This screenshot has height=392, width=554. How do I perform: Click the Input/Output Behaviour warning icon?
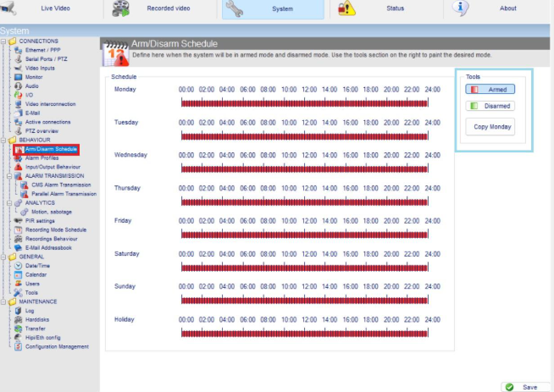18,167
